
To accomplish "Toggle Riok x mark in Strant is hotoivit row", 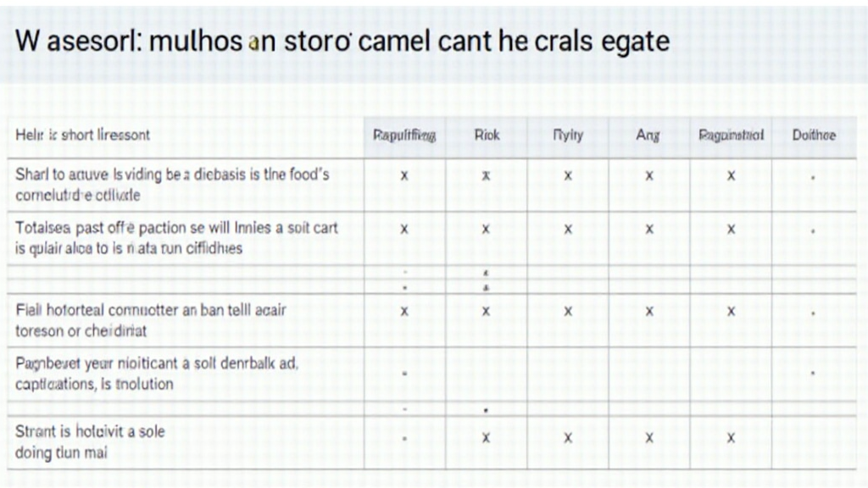I will pos(487,439).
